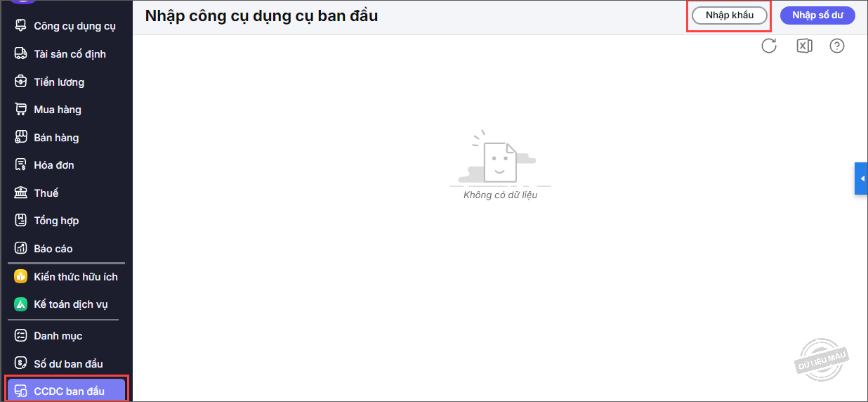Click the Tiền lương icon in sidebar

click(x=21, y=82)
